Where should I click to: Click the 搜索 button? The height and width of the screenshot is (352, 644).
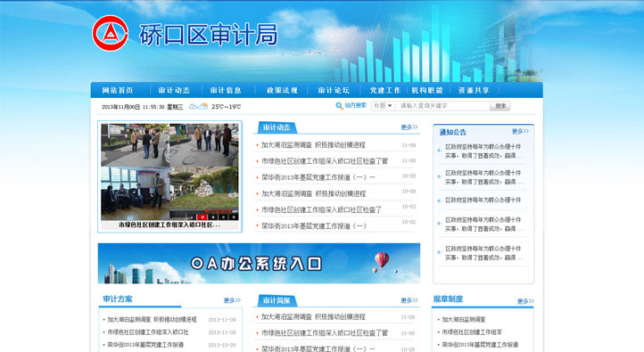tap(500, 106)
